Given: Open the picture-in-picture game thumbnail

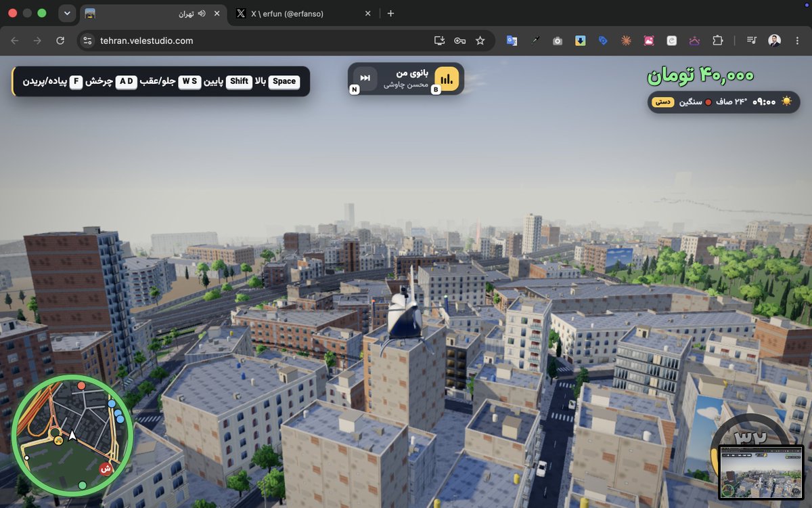Looking at the screenshot, I should pyautogui.click(x=761, y=472).
